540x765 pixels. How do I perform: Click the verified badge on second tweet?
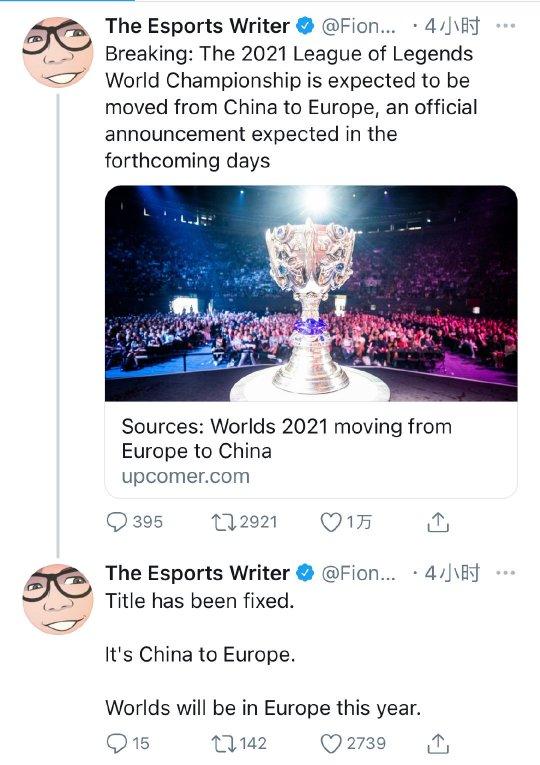(x=305, y=573)
